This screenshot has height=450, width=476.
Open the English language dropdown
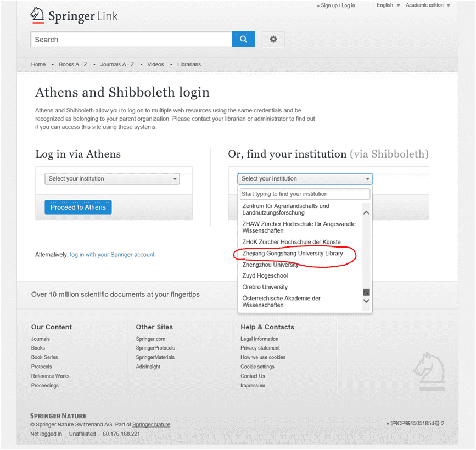point(388,5)
